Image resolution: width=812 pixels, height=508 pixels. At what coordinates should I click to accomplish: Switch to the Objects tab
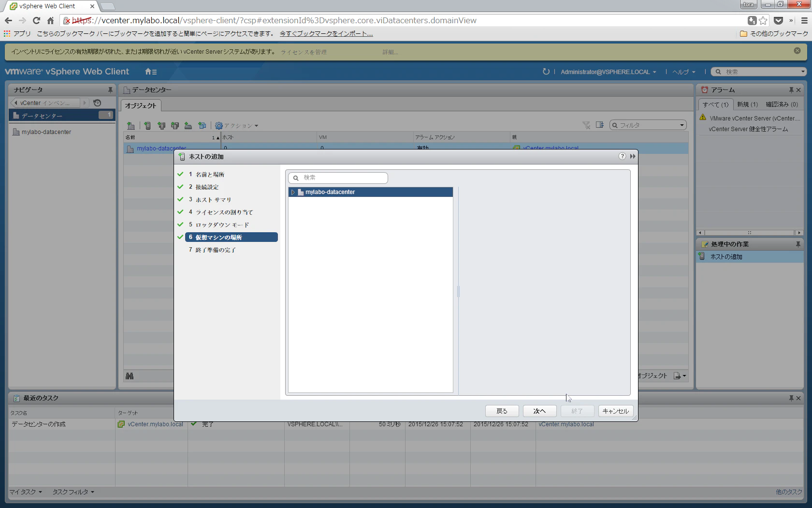pos(141,105)
